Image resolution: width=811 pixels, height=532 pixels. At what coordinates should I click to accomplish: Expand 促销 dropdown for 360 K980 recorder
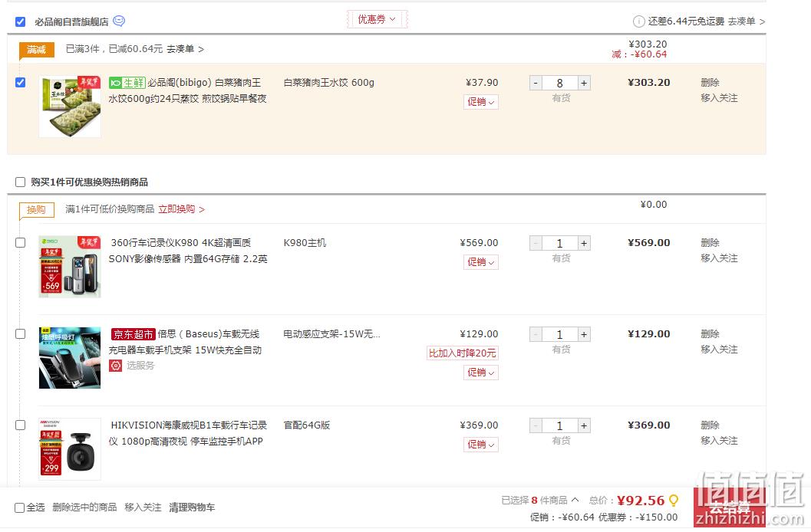(480, 262)
